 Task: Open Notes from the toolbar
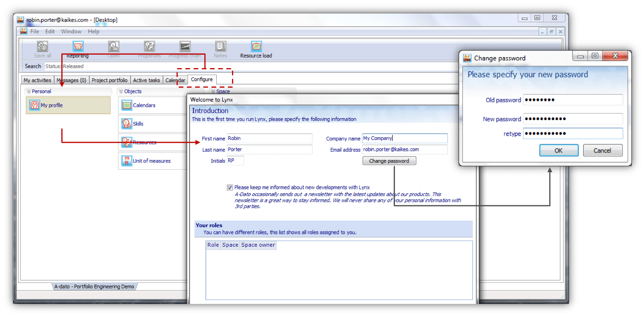(220, 47)
